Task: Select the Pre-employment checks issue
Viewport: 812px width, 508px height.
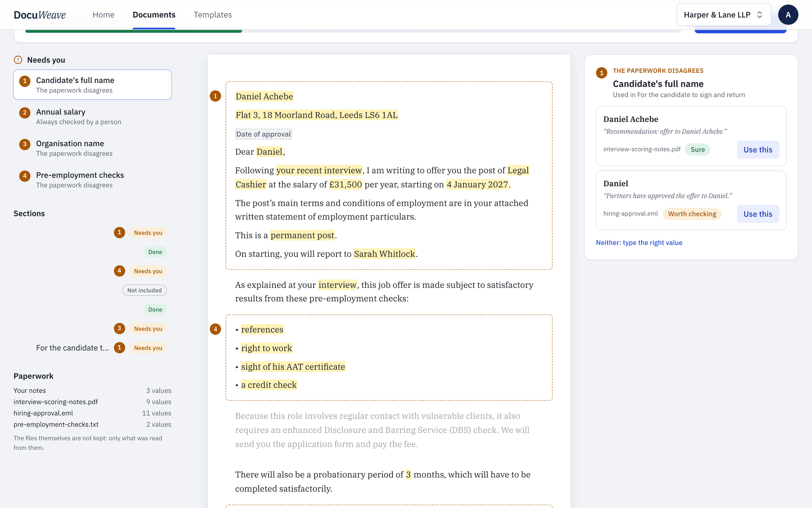Action: [92, 179]
